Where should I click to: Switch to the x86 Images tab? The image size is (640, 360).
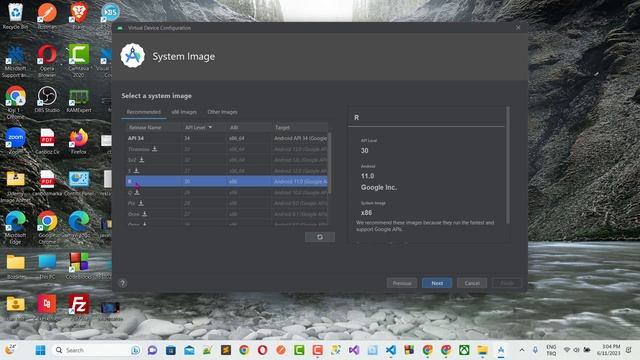(x=184, y=112)
